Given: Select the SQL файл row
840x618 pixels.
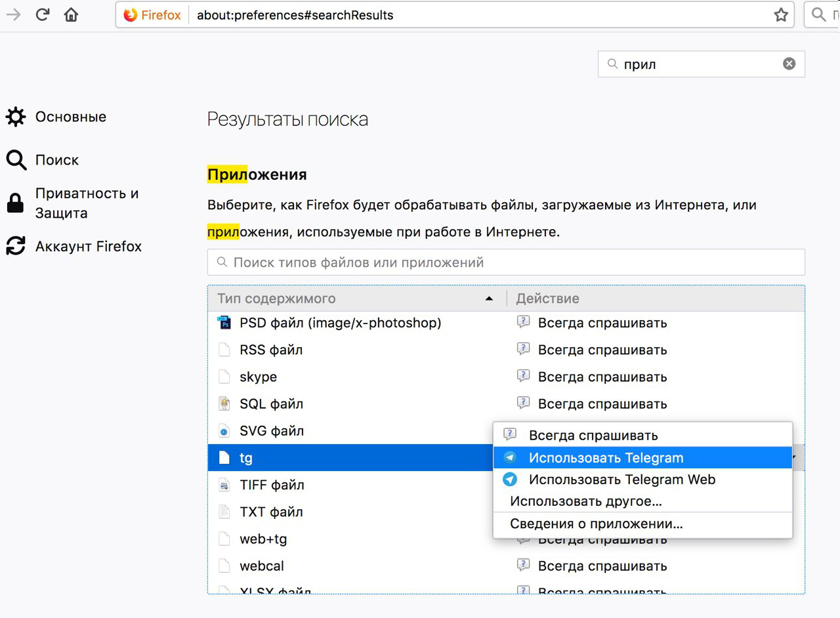Looking at the screenshot, I should 506,403.
